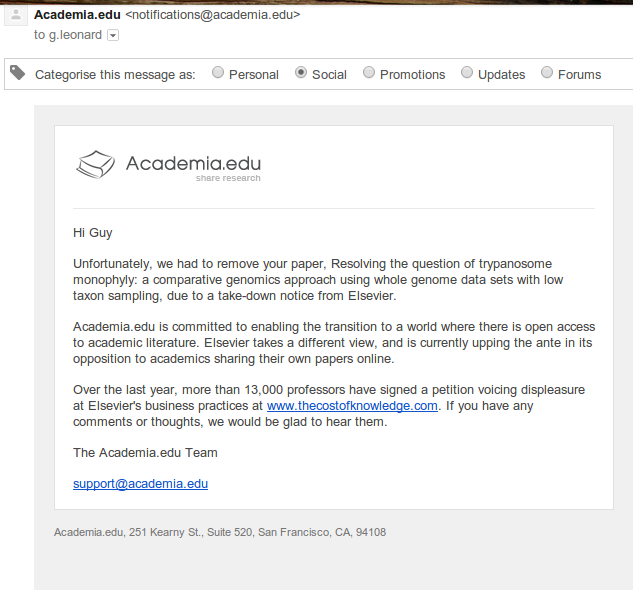Click the 'Categorise this message as:' label

tap(115, 75)
